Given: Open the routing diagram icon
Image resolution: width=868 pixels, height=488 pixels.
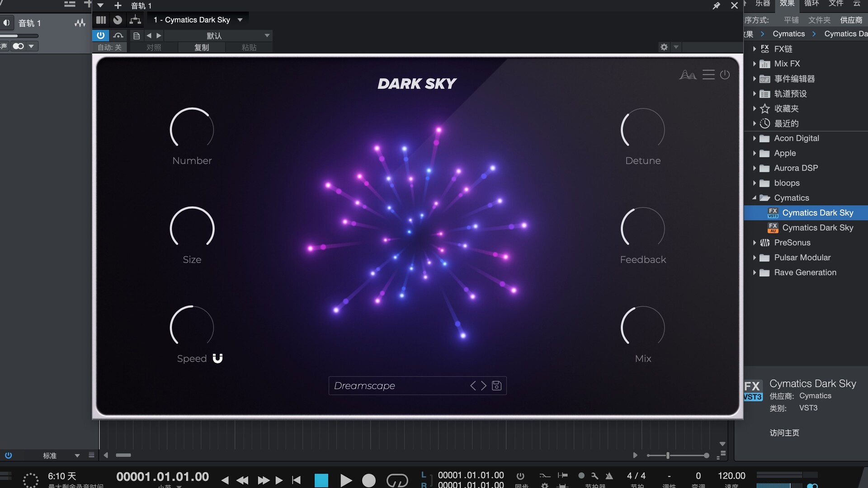Looking at the screenshot, I should point(135,19).
